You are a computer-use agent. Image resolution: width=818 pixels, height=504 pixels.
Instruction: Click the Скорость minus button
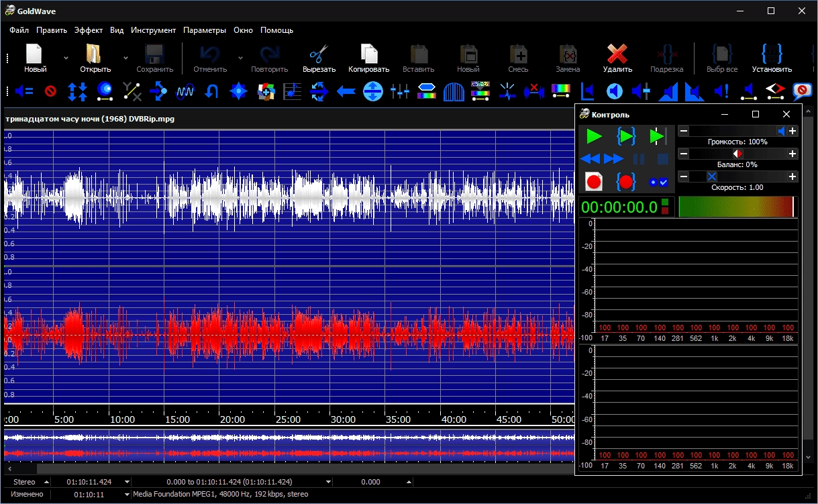pyautogui.click(x=684, y=177)
